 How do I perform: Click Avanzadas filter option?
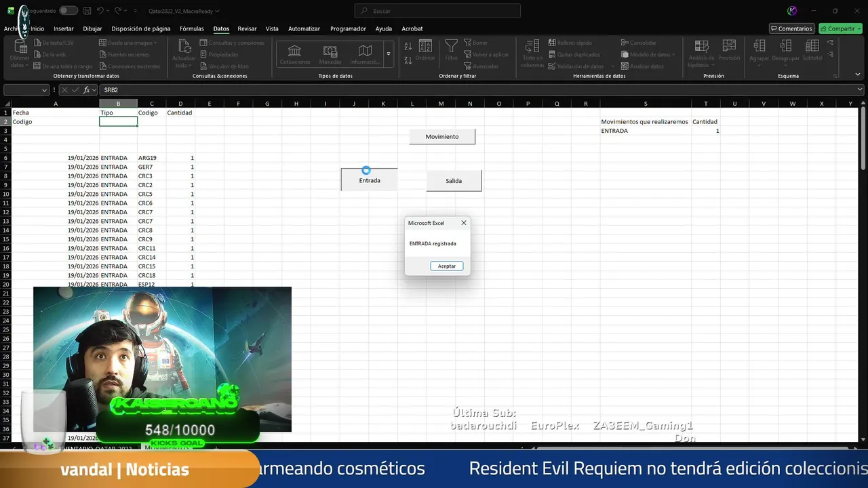click(481, 66)
